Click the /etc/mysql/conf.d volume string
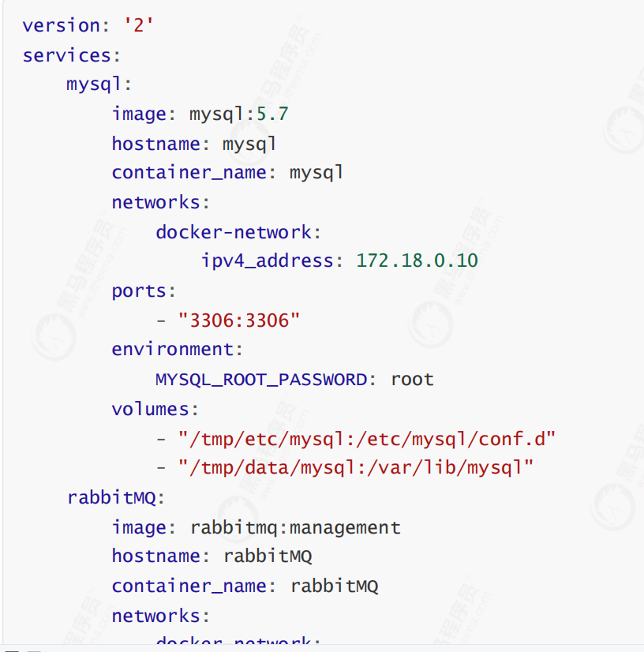 click(367, 440)
